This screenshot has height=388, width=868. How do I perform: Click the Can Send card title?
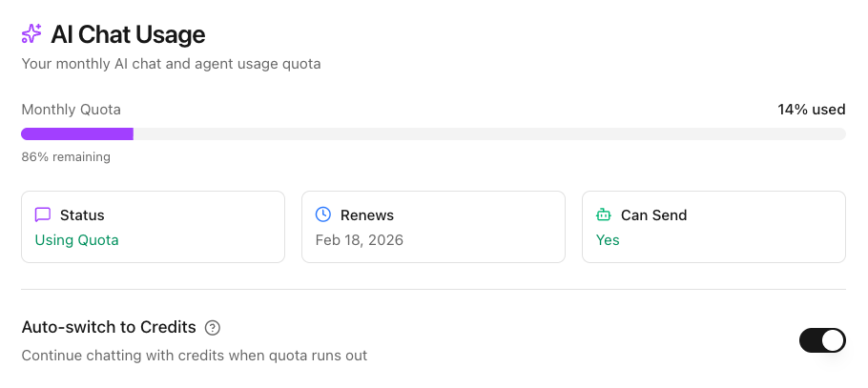653,215
